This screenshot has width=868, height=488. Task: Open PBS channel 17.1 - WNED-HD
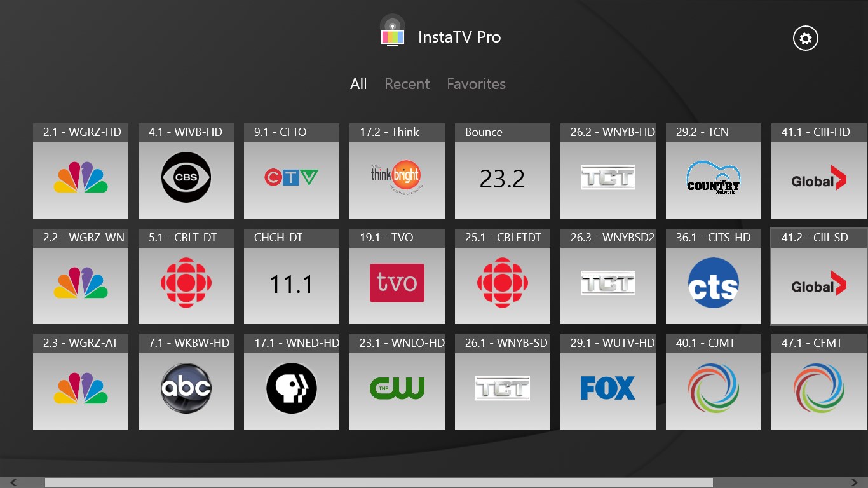point(292,382)
